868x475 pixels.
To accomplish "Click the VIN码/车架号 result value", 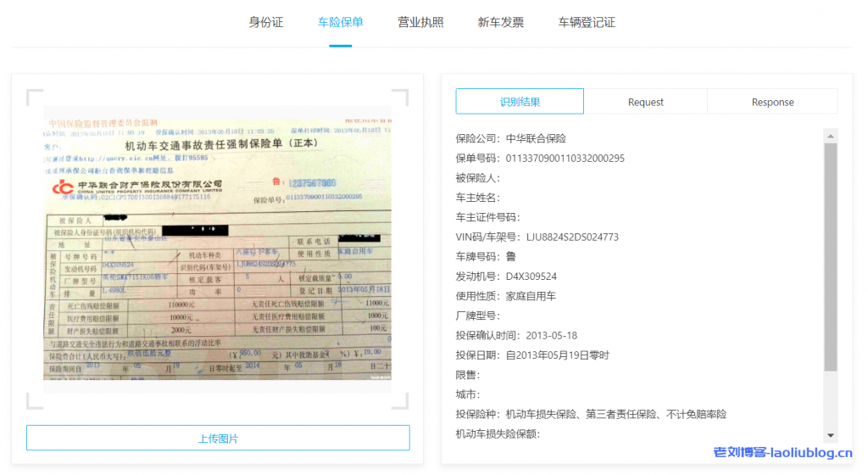I will click(572, 237).
